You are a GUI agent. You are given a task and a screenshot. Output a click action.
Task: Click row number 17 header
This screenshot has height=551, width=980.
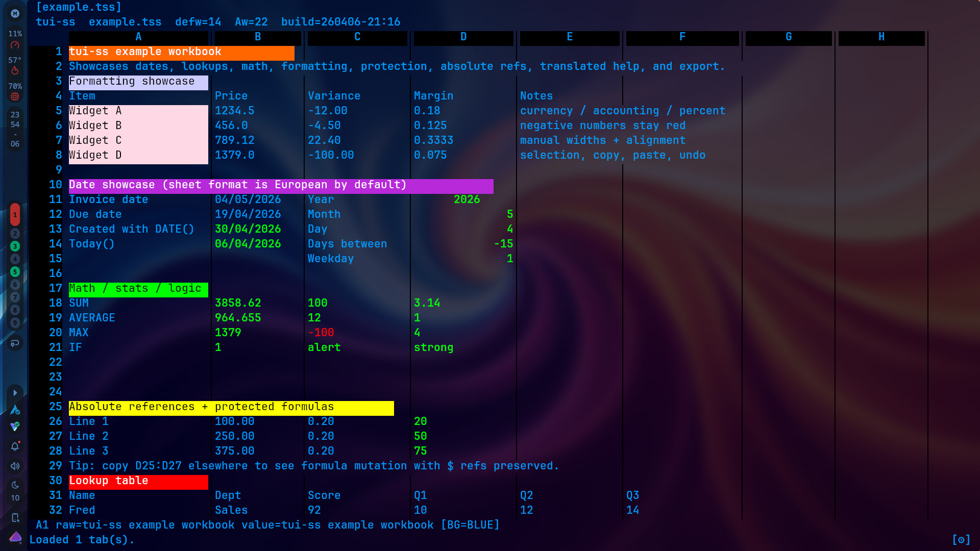coord(55,288)
